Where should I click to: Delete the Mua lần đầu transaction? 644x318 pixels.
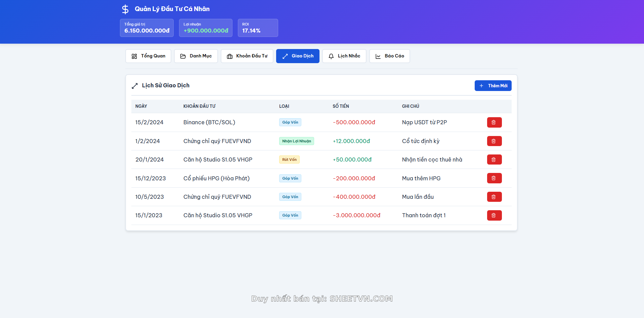pyautogui.click(x=494, y=197)
